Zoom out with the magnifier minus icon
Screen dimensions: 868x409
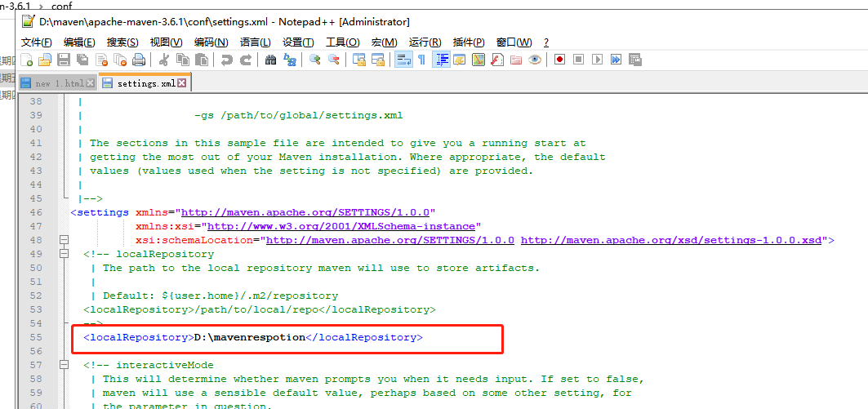click(x=334, y=60)
